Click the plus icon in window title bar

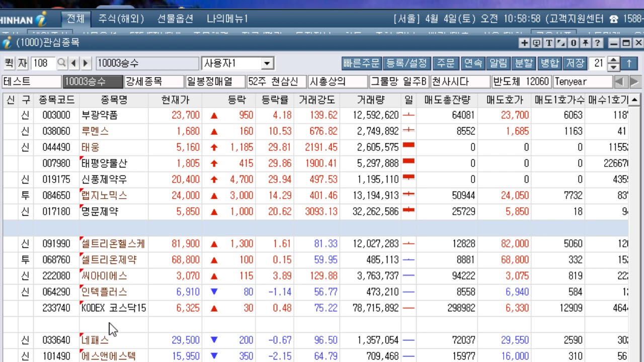pyautogui.click(x=524, y=43)
